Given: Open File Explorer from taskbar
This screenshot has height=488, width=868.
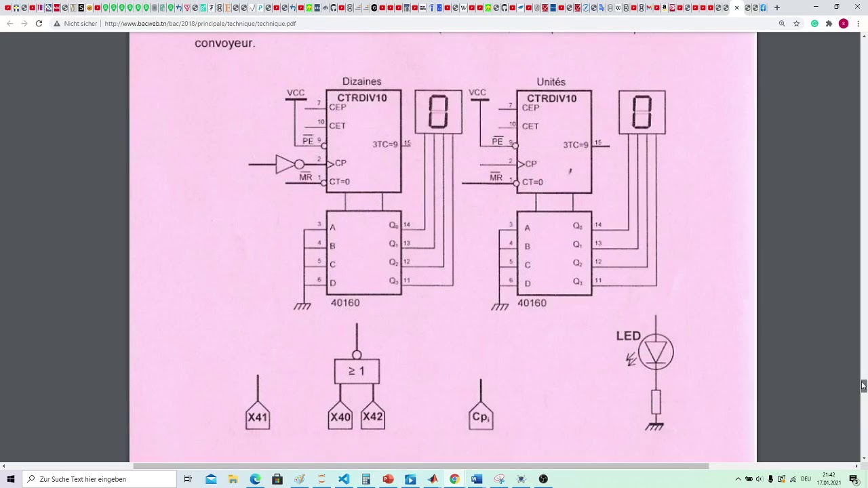Looking at the screenshot, I should (233, 479).
